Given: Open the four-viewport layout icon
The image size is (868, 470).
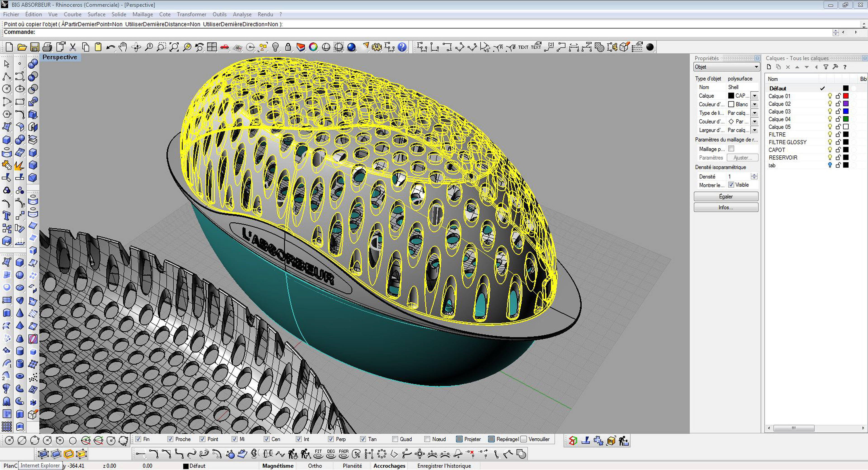Looking at the screenshot, I should point(212,47).
